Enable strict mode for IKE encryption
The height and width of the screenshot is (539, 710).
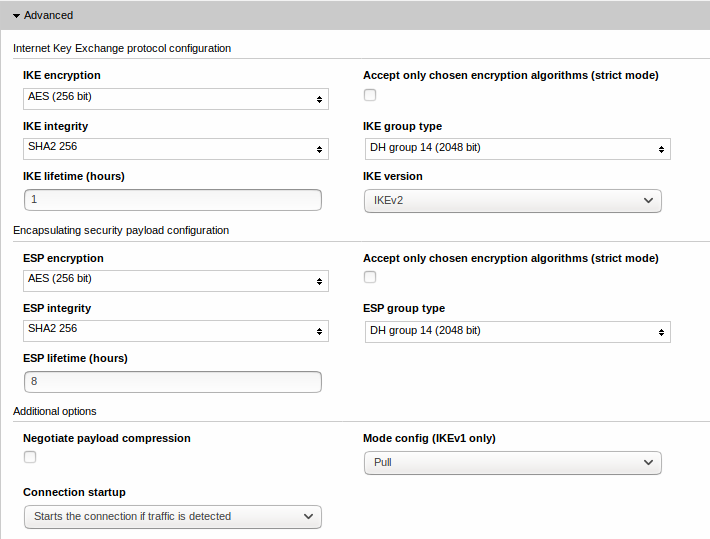pyautogui.click(x=370, y=95)
